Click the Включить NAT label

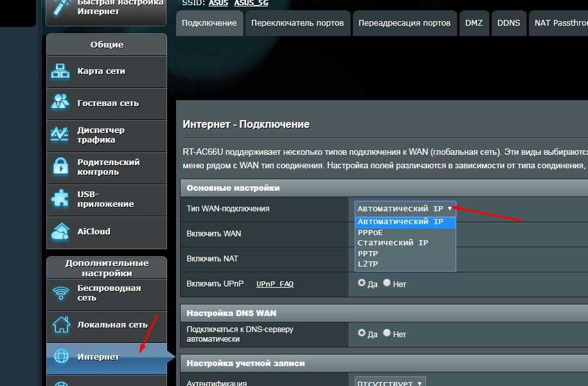coord(212,259)
